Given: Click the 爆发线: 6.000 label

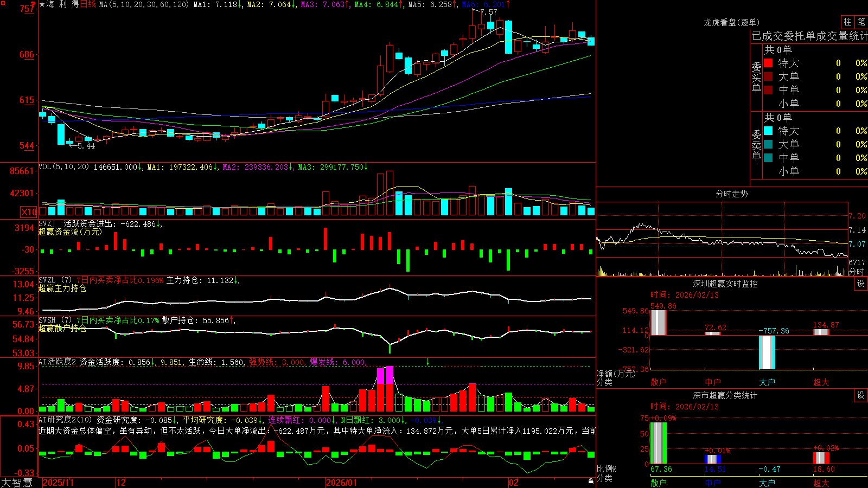Looking at the screenshot, I should [x=337, y=362].
